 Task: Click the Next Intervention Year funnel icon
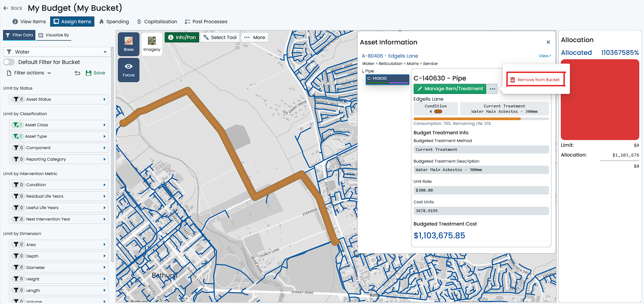tap(16, 219)
